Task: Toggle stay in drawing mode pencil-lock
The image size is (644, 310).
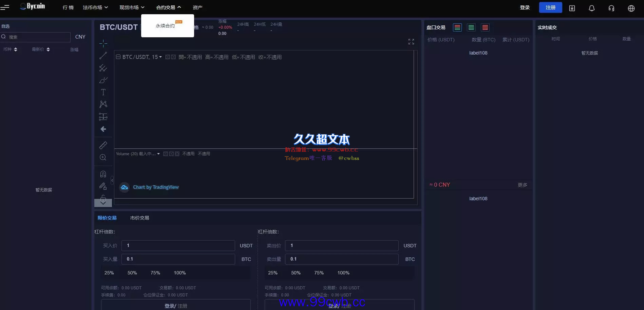Action: (x=103, y=186)
